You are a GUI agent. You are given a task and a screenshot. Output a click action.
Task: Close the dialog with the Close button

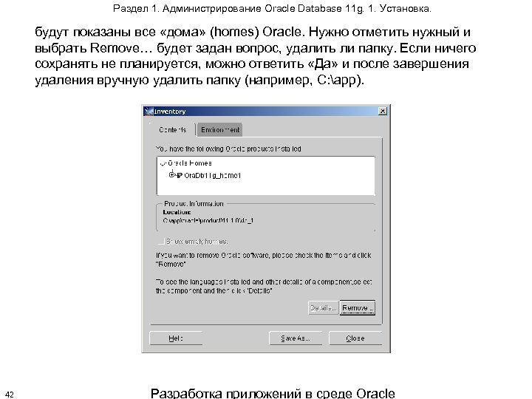pyautogui.click(x=355, y=338)
